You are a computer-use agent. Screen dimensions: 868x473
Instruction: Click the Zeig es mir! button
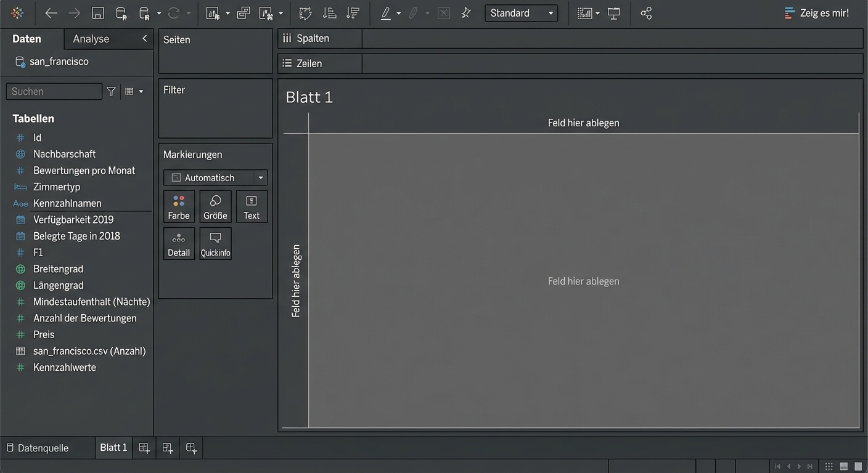(x=817, y=13)
